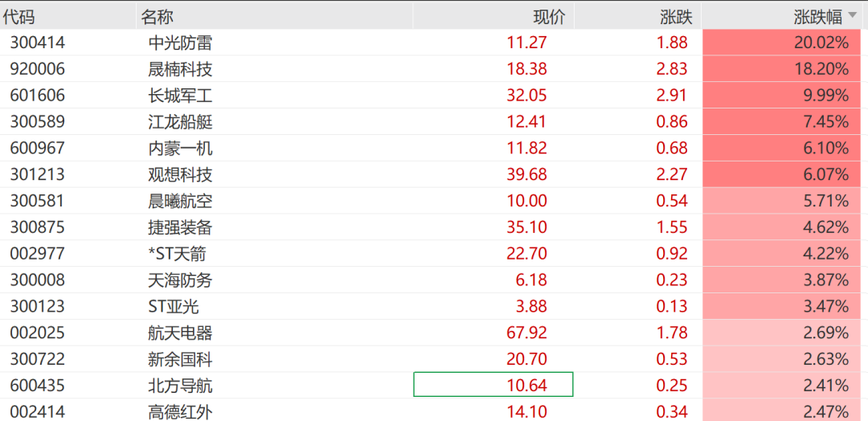Open stock 高德红外

181,412
